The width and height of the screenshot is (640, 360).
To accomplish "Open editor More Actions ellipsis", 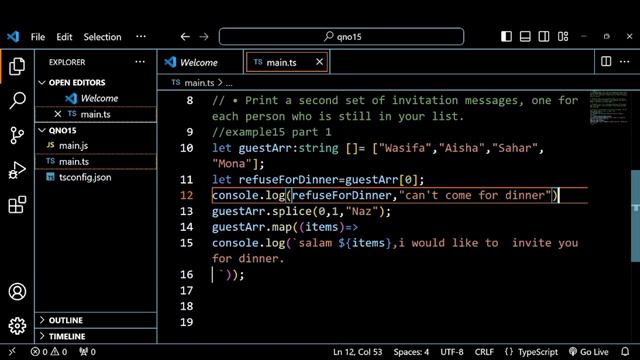I will (x=624, y=62).
